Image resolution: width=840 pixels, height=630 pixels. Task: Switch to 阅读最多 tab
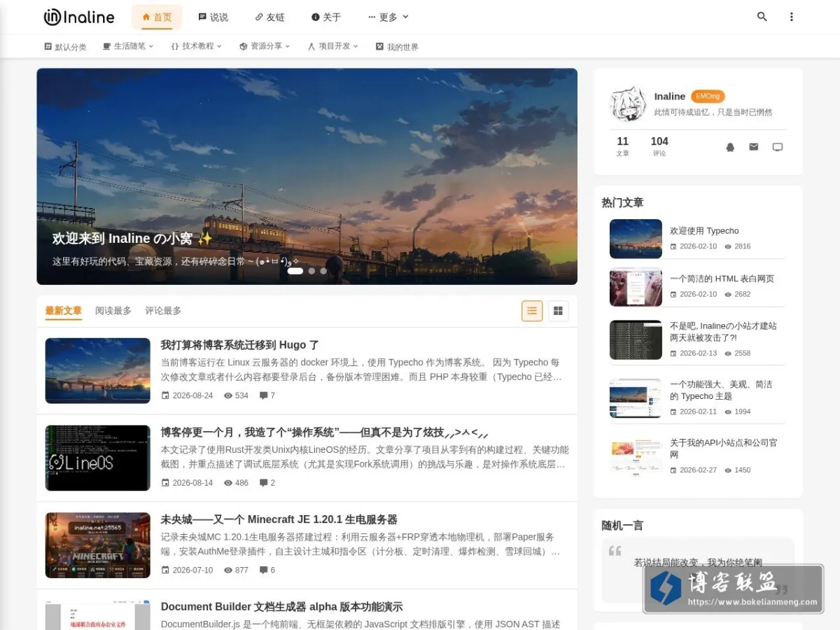click(x=113, y=311)
